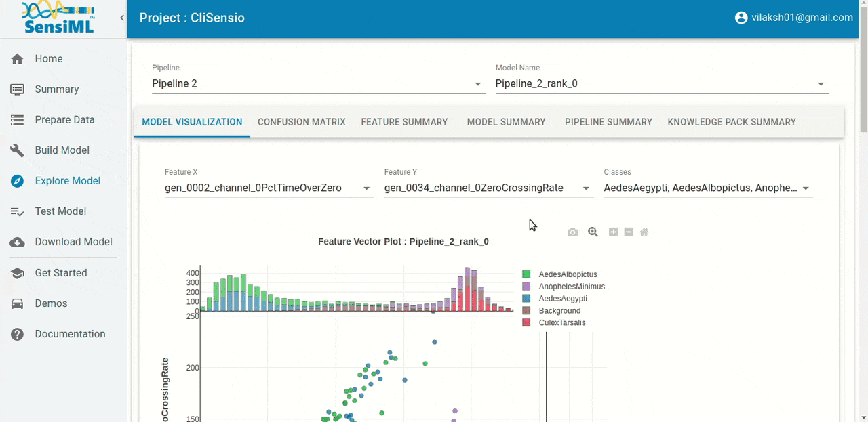Download plot as image via camera icon
This screenshot has height=422, width=868.
573,232
